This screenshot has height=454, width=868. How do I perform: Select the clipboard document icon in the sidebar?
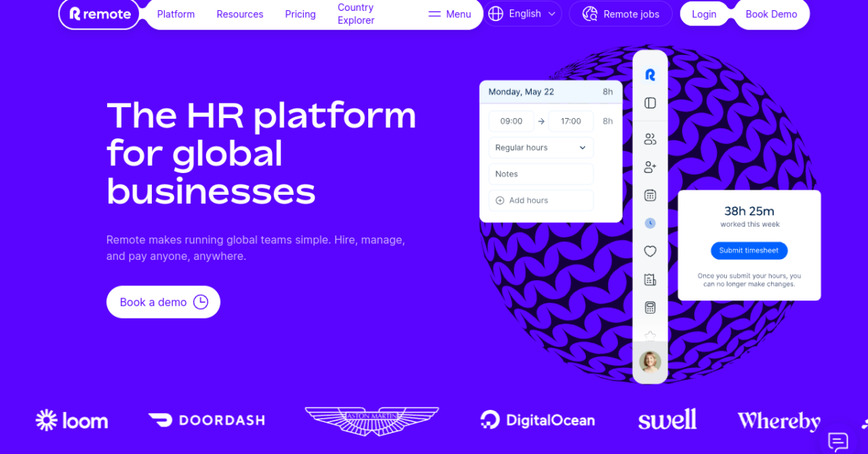tap(650, 279)
